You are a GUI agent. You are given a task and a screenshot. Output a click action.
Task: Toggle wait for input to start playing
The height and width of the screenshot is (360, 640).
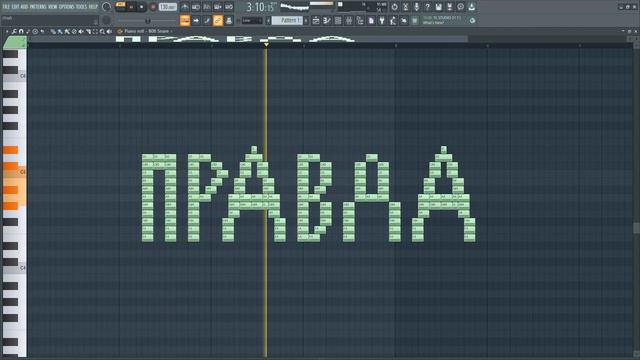[196, 7]
